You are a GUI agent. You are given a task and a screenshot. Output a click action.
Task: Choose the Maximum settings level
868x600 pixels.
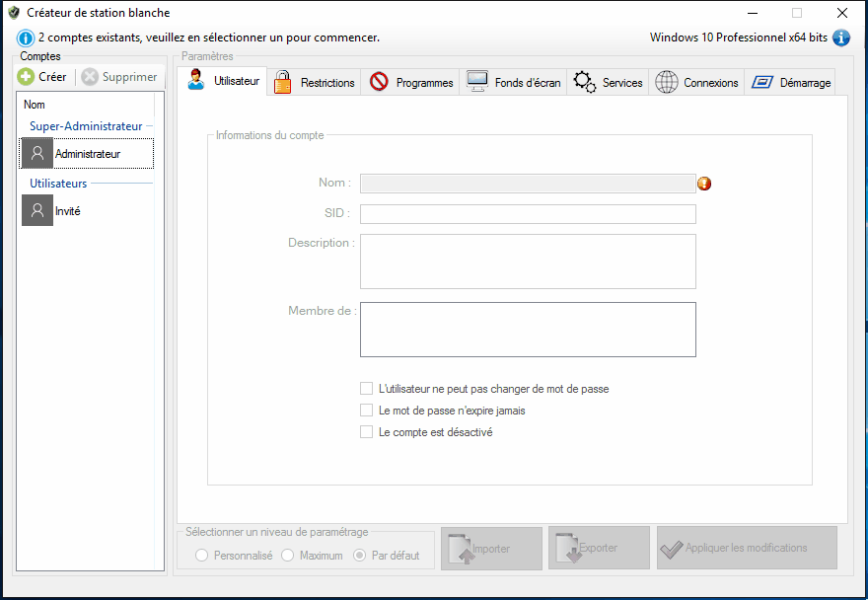[288, 556]
